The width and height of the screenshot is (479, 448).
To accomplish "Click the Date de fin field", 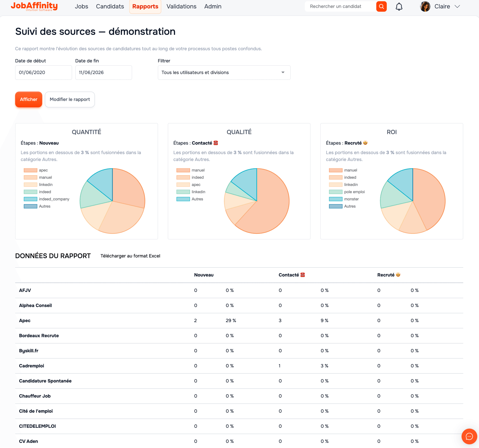I will point(104,72).
